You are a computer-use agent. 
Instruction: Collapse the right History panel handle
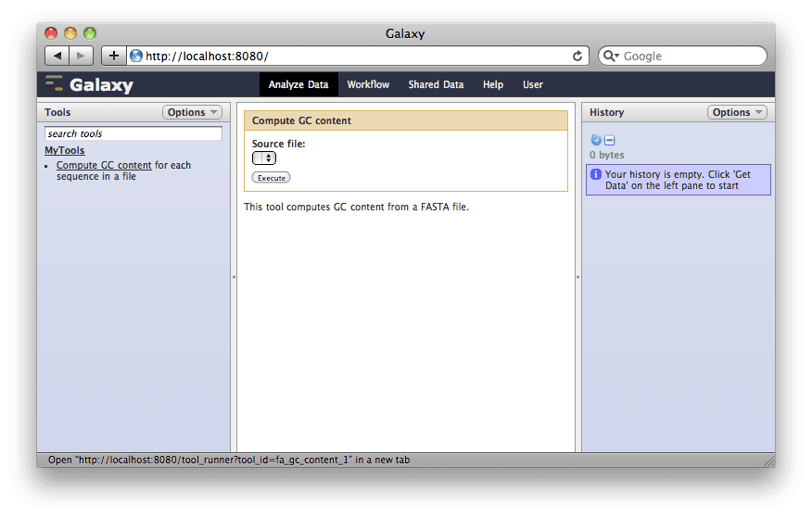[x=578, y=276]
